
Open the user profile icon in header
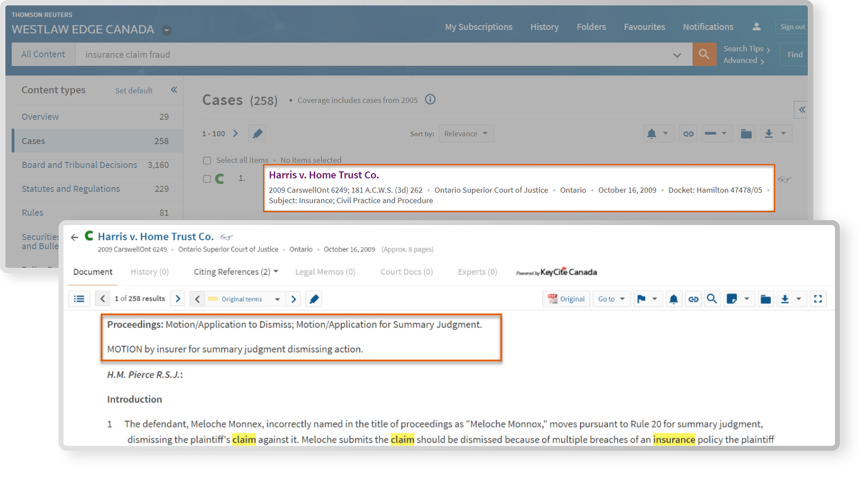click(756, 27)
